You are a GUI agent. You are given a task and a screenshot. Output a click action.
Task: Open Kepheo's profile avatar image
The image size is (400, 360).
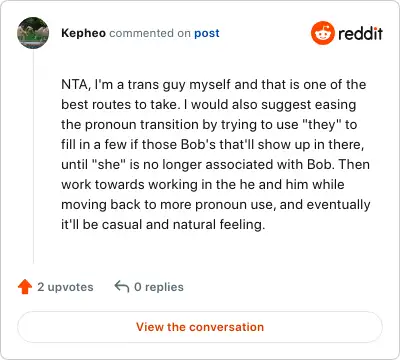point(33,33)
